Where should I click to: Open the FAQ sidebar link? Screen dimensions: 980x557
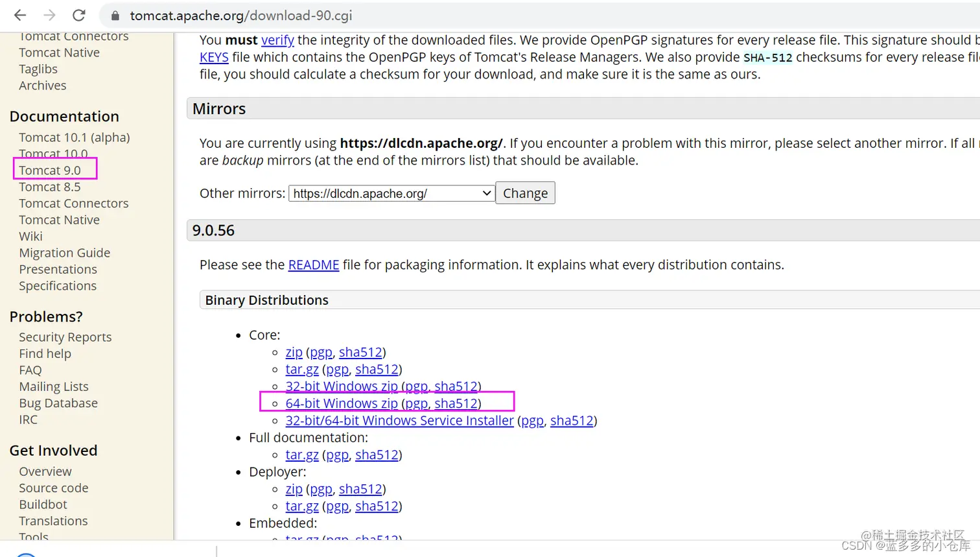(x=30, y=370)
